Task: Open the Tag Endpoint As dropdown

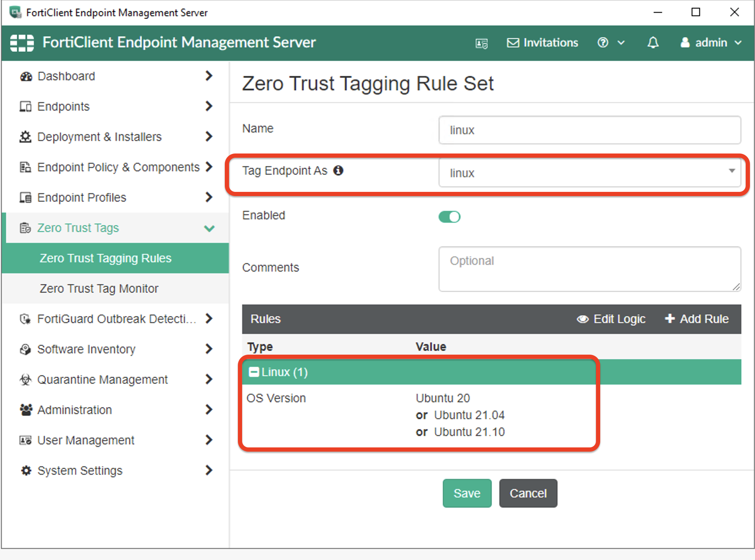Action: (590, 172)
